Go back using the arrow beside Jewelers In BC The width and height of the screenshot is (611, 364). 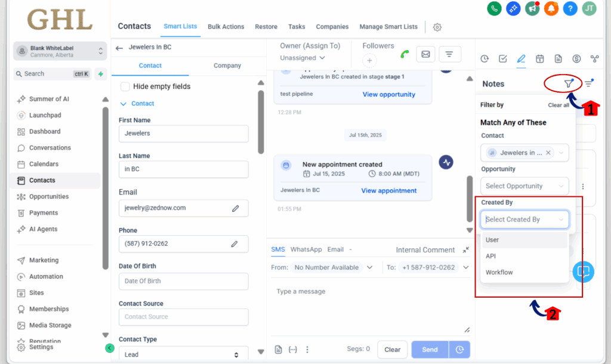119,48
